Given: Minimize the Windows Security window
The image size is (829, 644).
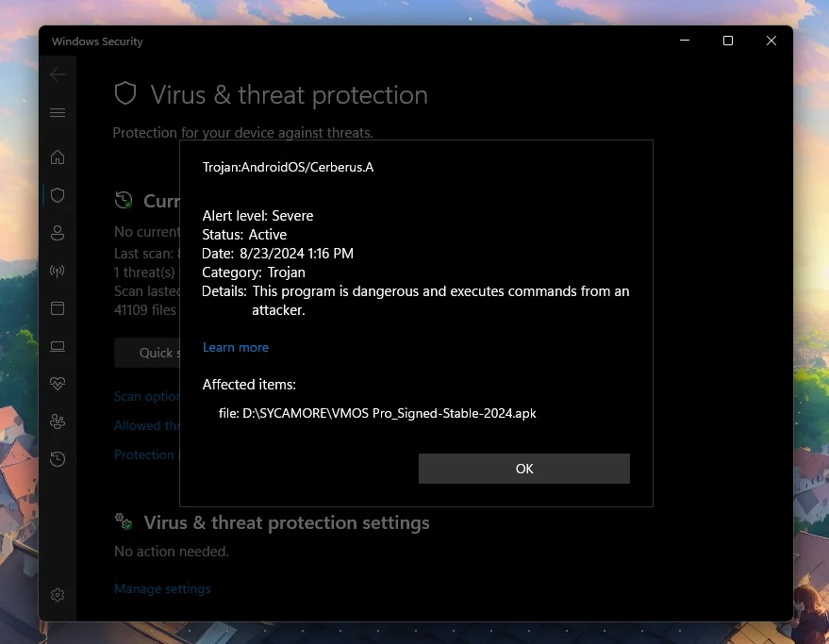Looking at the screenshot, I should [684, 41].
